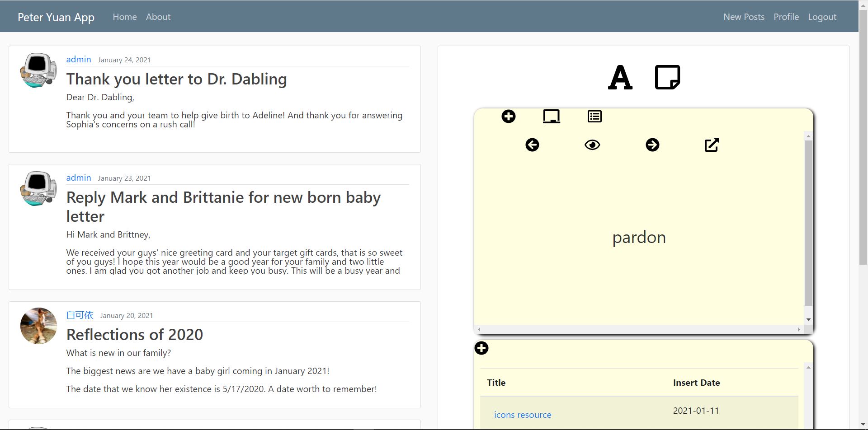Open 'Thank you letter to Dr. Dabling' post
The width and height of the screenshot is (868, 430).
[176, 79]
